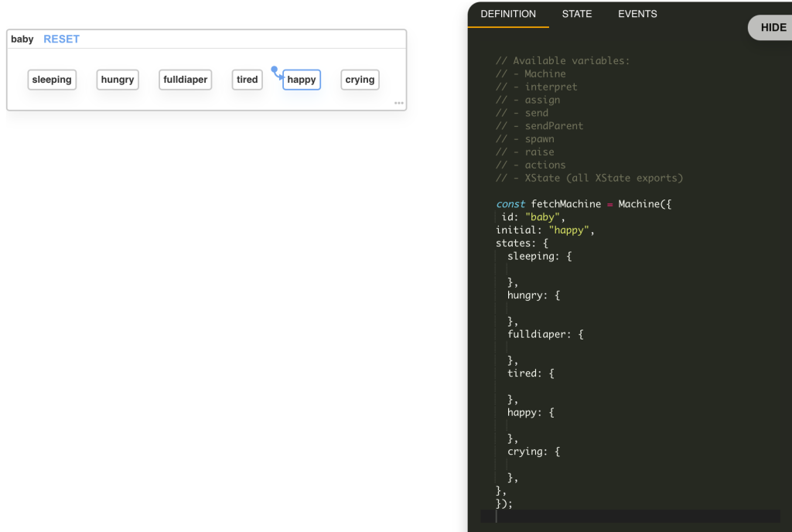
Task: Place cursor on the empty last editor line
Action: (630, 517)
